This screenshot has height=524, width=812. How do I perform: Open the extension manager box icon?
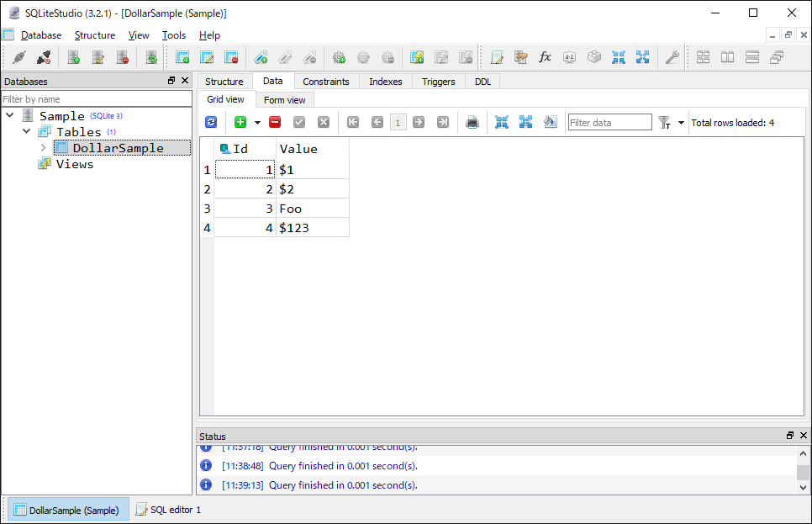(x=594, y=57)
